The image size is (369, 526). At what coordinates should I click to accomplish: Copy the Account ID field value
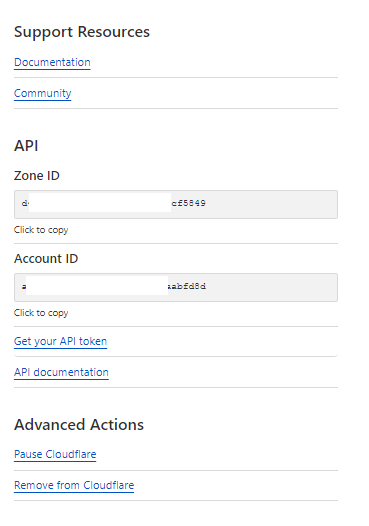coord(176,287)
